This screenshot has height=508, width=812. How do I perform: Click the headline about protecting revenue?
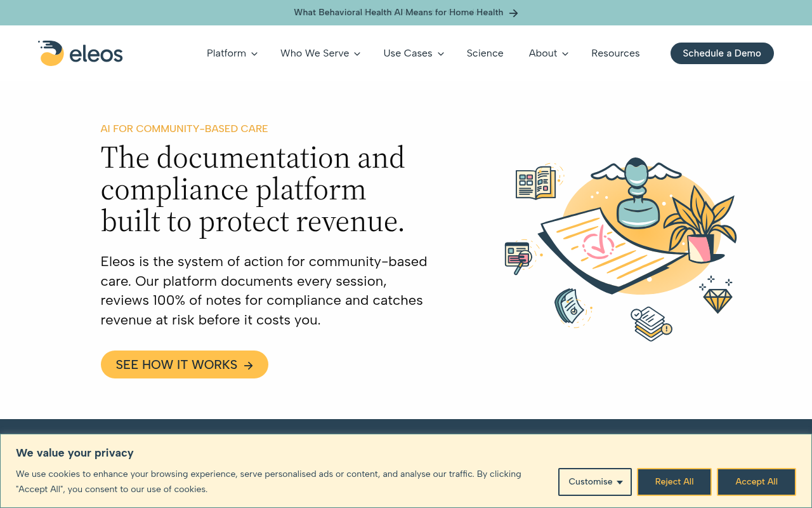252,190
